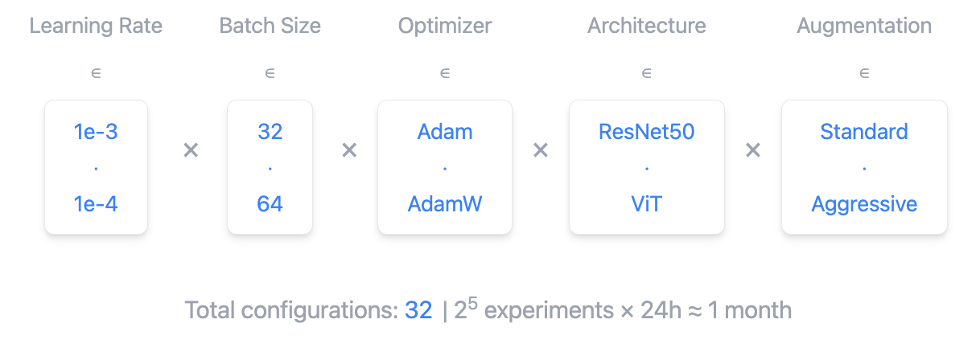Image resolution: width=980 pixels, height=344 pixels.
Task: Choose batch size 64
Action: (x=270, y=204)
